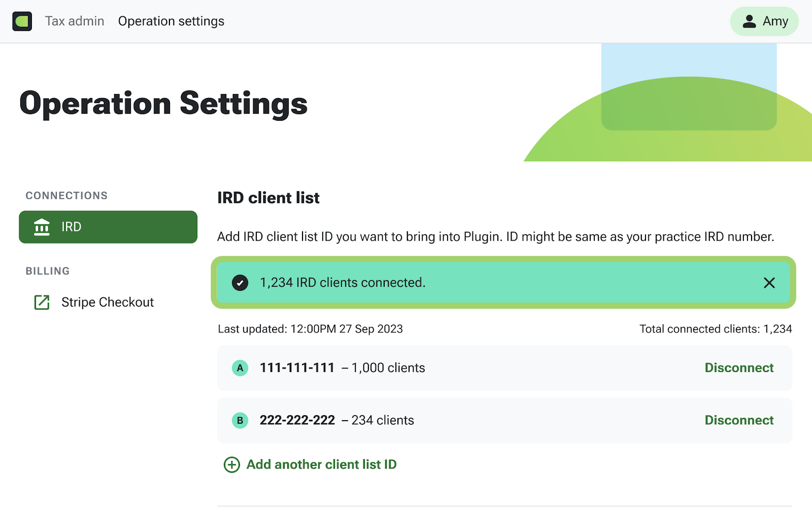Click the A badge for 111-111-111
Viewport: 812px width, 509px height.
(x=240, y=368)
